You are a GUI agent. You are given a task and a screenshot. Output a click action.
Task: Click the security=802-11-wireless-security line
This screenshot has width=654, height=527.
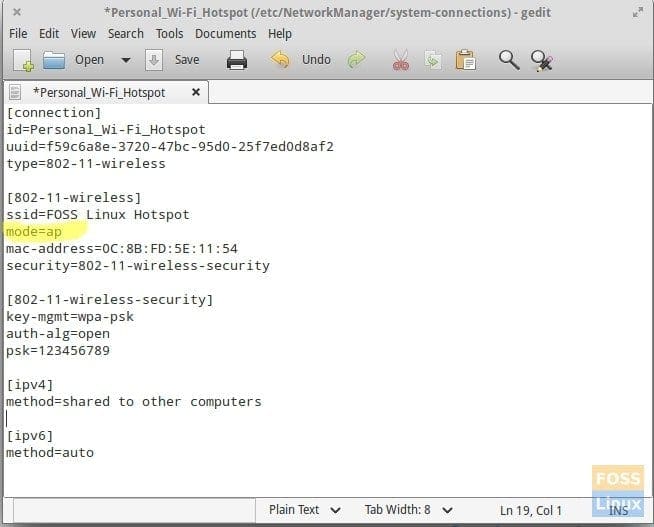pyautogui.click(x=138, y=266)
